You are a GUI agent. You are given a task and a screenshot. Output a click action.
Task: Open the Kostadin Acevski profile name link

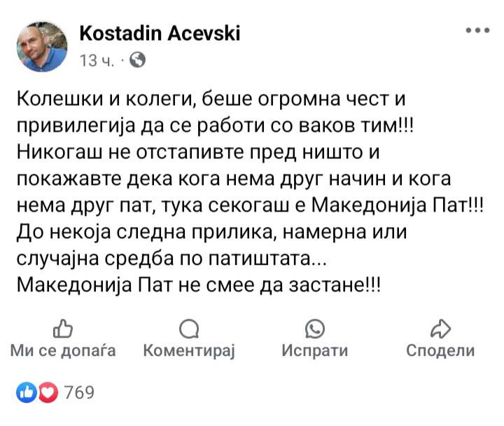pyautogui.click(x=160, y=33)
